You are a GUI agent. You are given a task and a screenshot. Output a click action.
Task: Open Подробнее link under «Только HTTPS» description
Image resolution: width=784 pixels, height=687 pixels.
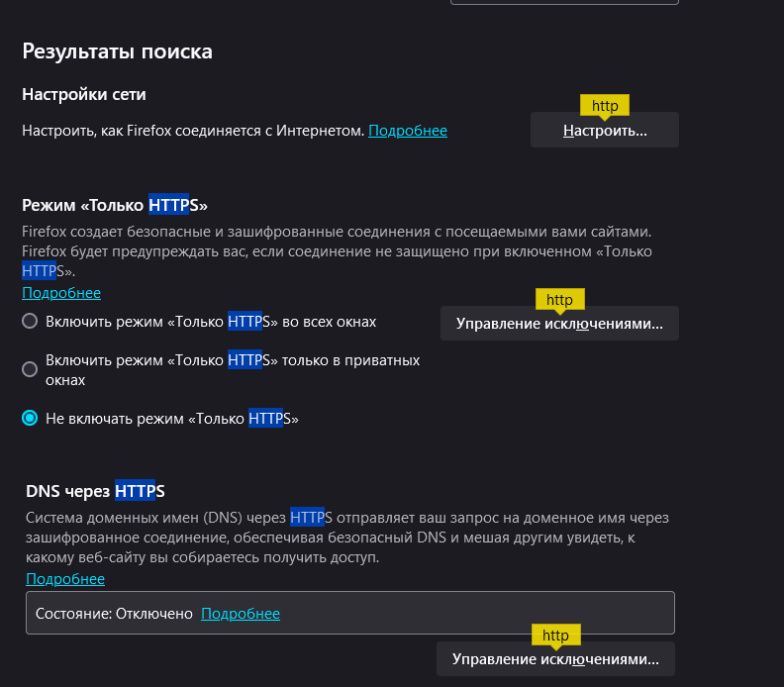pos(61,293)
